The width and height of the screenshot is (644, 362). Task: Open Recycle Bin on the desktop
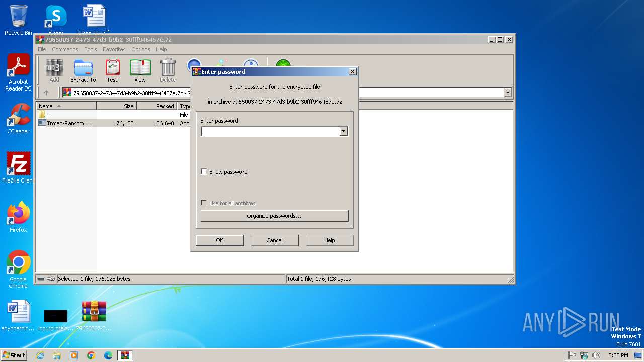pos(18,20)
